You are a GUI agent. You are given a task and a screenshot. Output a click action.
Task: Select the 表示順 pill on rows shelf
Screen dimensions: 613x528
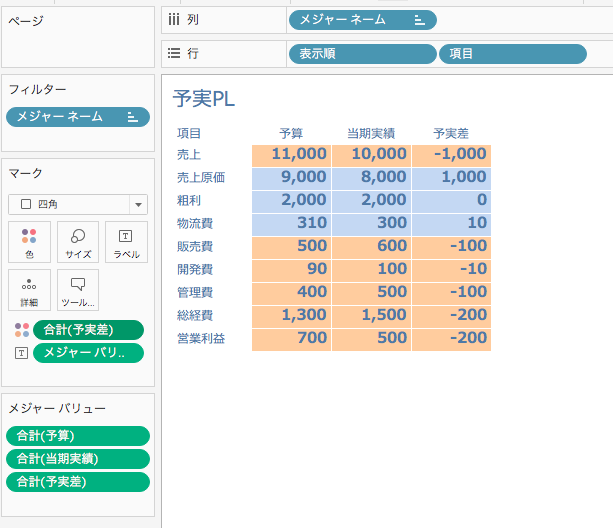pyautogui.click(x=362, y=54)
